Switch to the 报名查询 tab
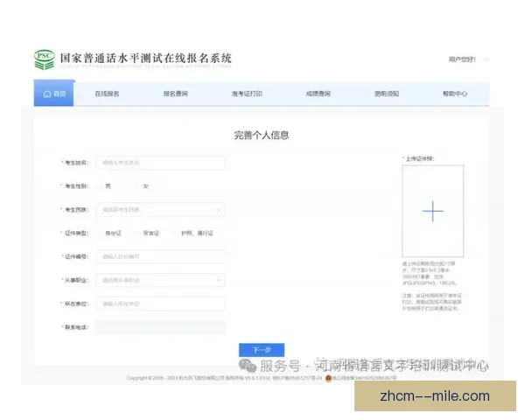 [176, 94]
